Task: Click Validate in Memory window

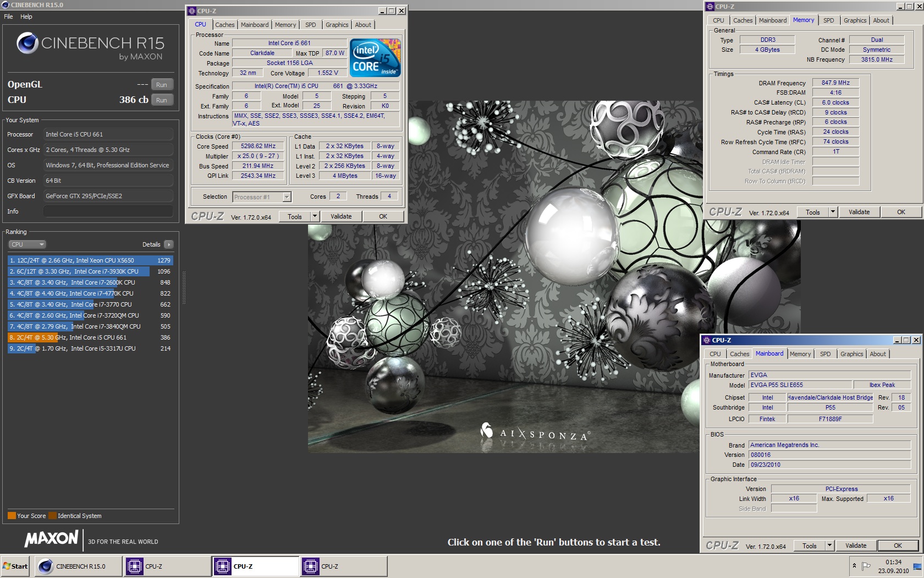Action: tap(859, 212)
